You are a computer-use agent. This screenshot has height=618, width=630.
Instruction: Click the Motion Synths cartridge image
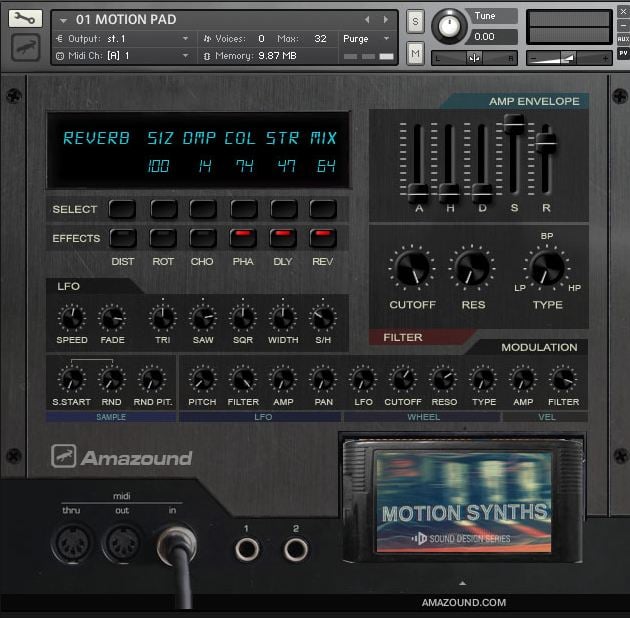point(463,501)
